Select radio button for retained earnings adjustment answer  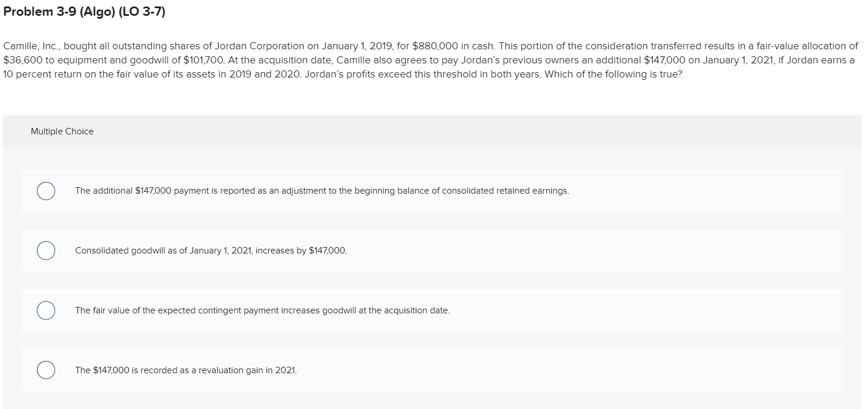point(46,191)
